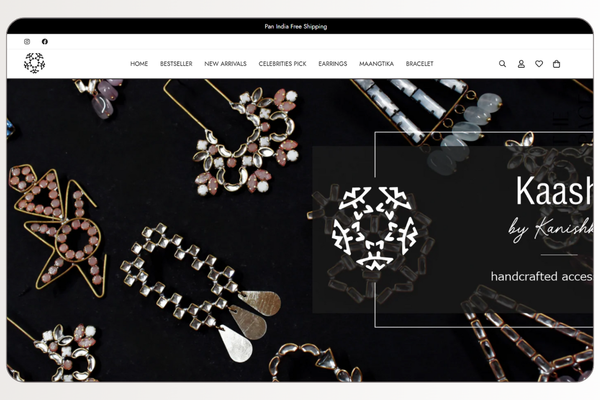Click the Kaash logo in the header
The width and height of the screenshot is (600, 400).
[34, 63]
